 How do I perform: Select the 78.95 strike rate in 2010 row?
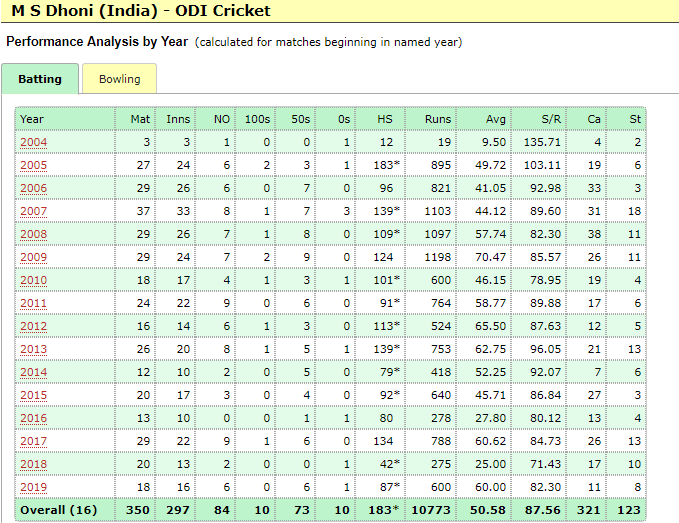click(x=545, y=280)
